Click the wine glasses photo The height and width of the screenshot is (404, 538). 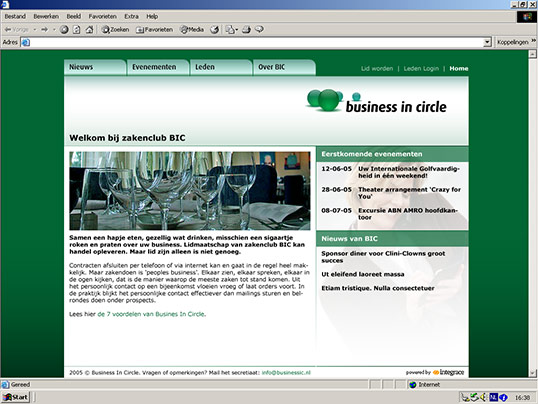point(190,191)
